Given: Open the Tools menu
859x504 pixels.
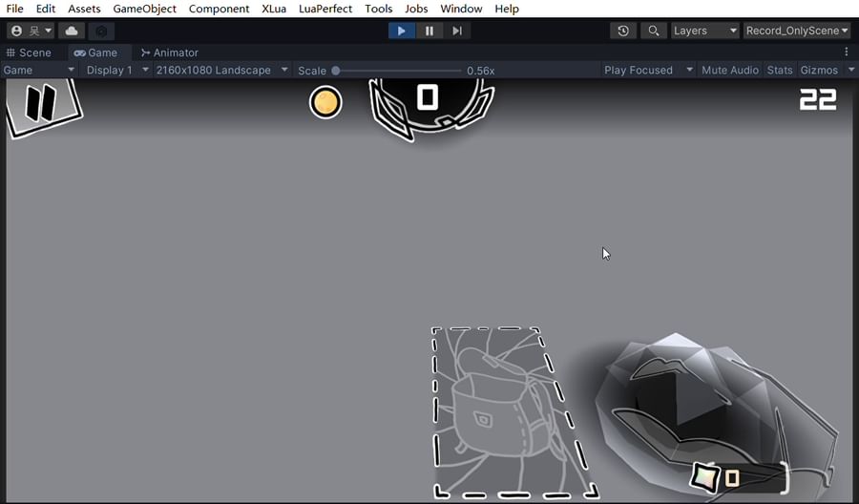Looking at the screenshot, I should coord(379,9).
